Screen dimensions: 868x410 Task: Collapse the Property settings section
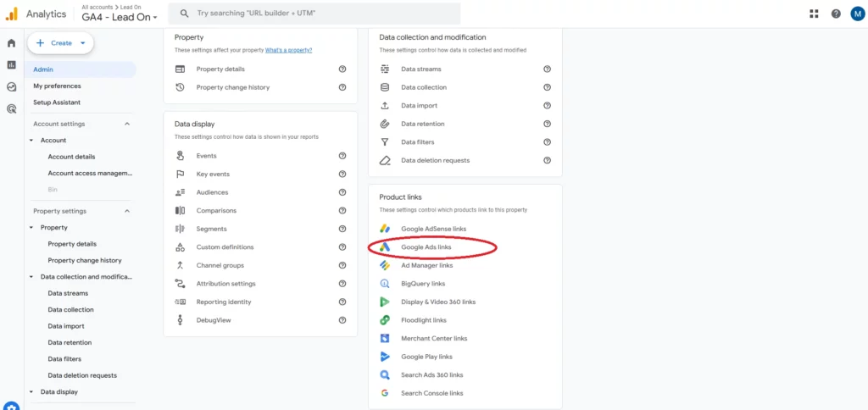click(127, 211)
